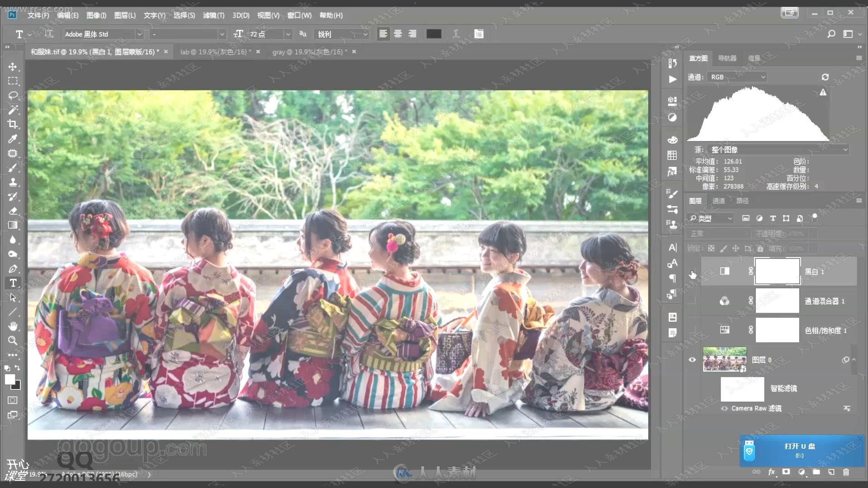Open layer filter 类型 dropdown
This screenshot has width=868, height=488.
[x=710, y=219]
